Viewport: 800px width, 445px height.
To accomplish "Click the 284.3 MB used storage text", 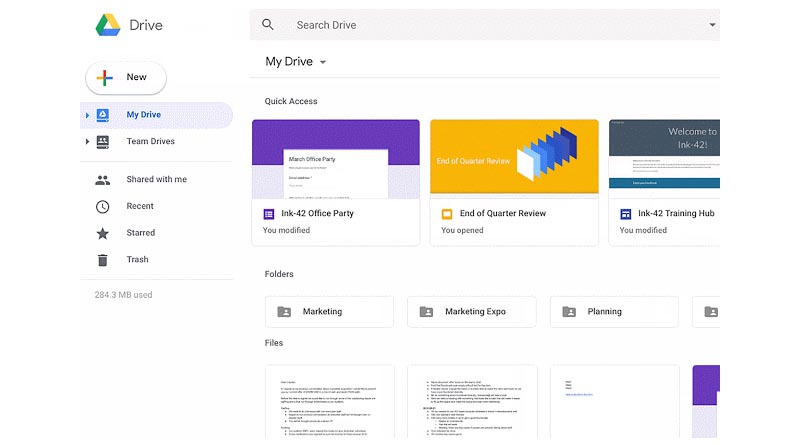I will click(123, 295).
